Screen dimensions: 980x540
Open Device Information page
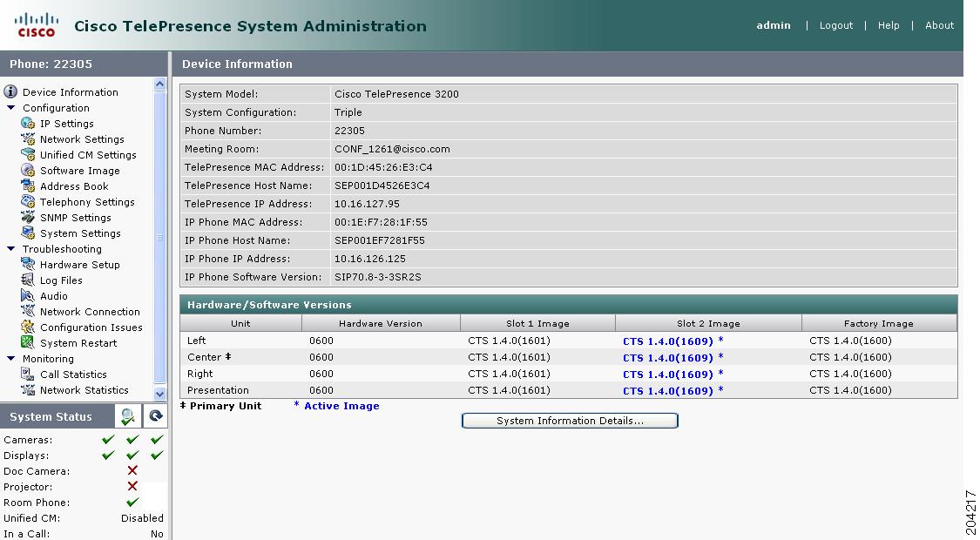tap(70, 91)
